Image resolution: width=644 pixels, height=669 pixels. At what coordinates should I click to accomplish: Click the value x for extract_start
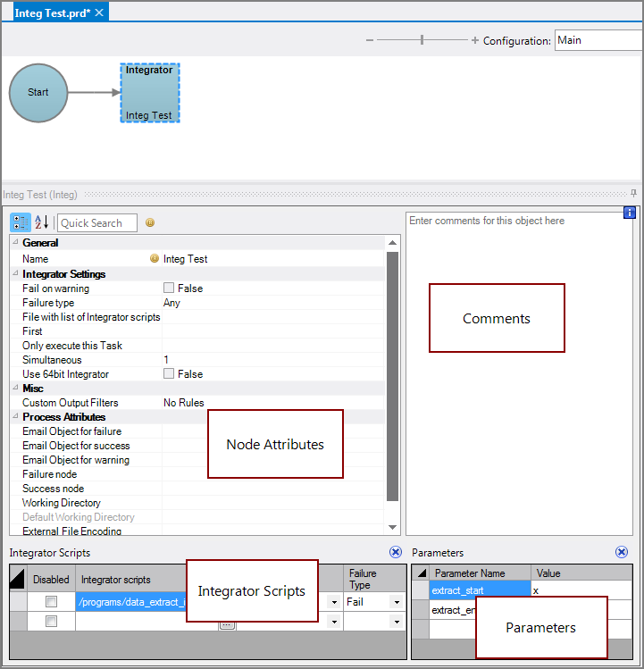point(581,590)
